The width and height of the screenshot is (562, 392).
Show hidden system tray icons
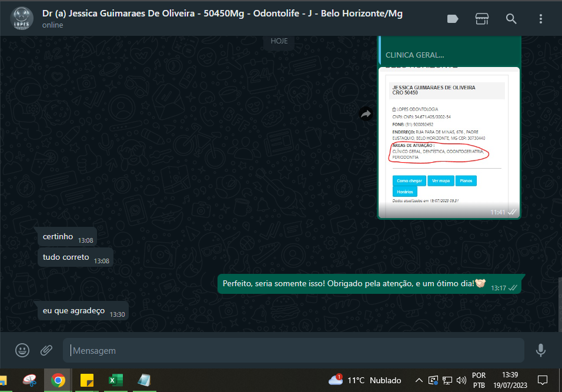click(x=419, y=380)
